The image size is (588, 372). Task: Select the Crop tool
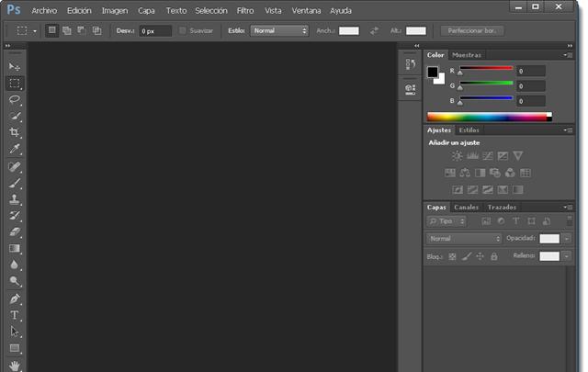click(x=15, y=132)
